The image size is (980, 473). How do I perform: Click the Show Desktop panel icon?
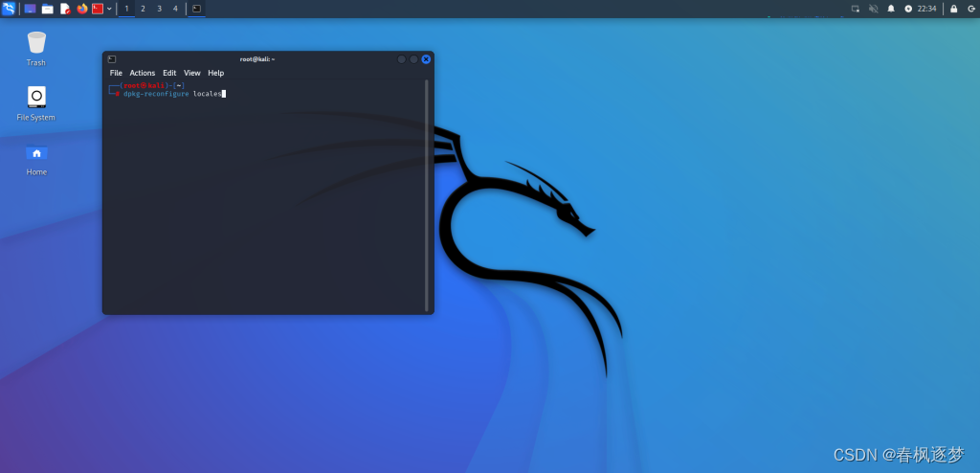tap(30, 9)
